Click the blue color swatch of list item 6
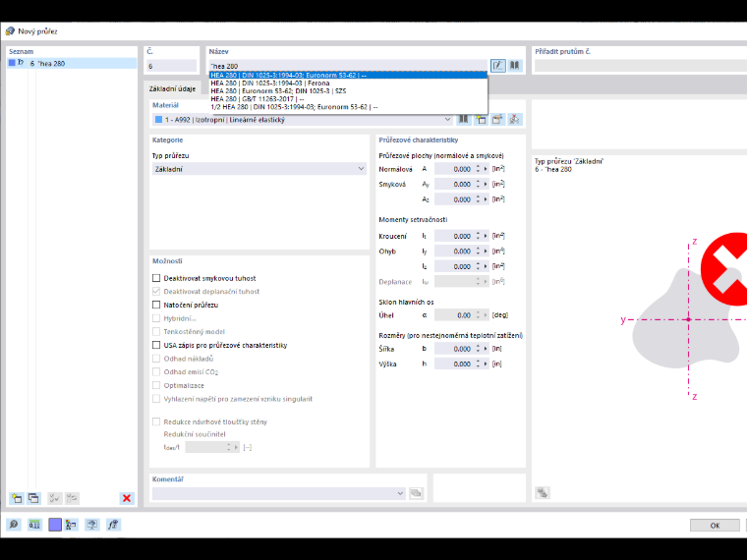Viewport: 747px width, 560px height. point(12,63)
